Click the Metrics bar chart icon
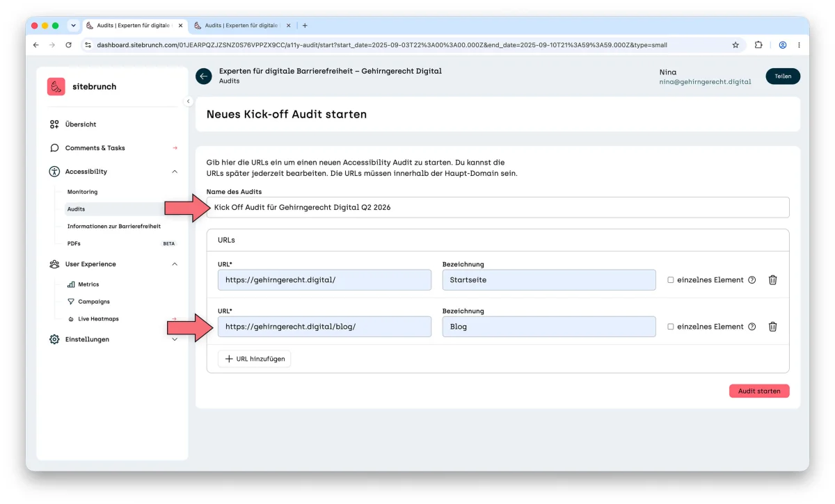The width and height of the screenshot is (835, 504). point(71,284)
